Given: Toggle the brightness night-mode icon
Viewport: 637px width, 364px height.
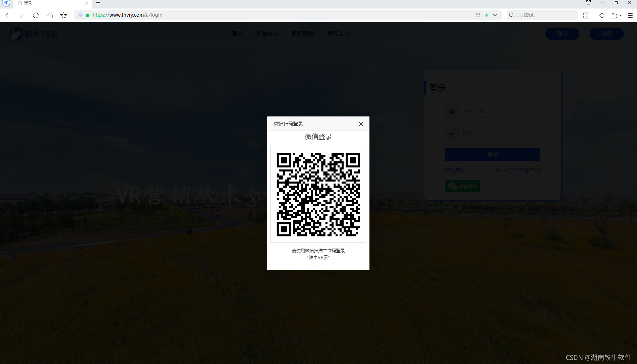Looking at the screenshot, I should pos(602,15).
